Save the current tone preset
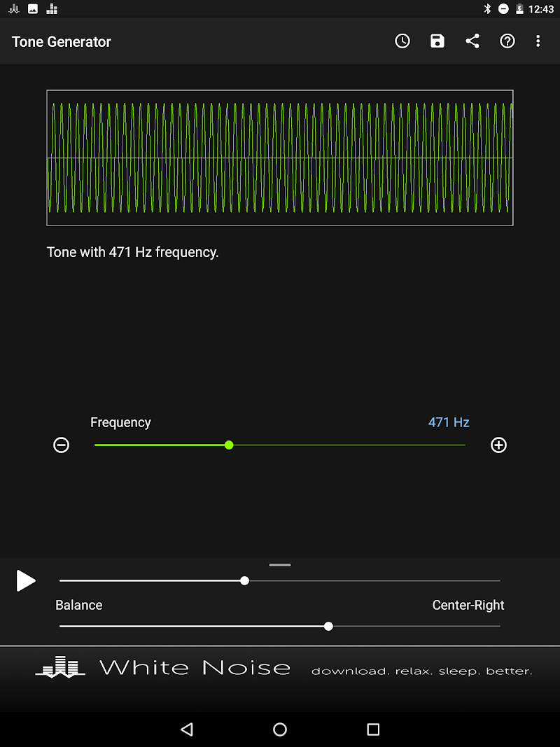 [x=437, y=41]
